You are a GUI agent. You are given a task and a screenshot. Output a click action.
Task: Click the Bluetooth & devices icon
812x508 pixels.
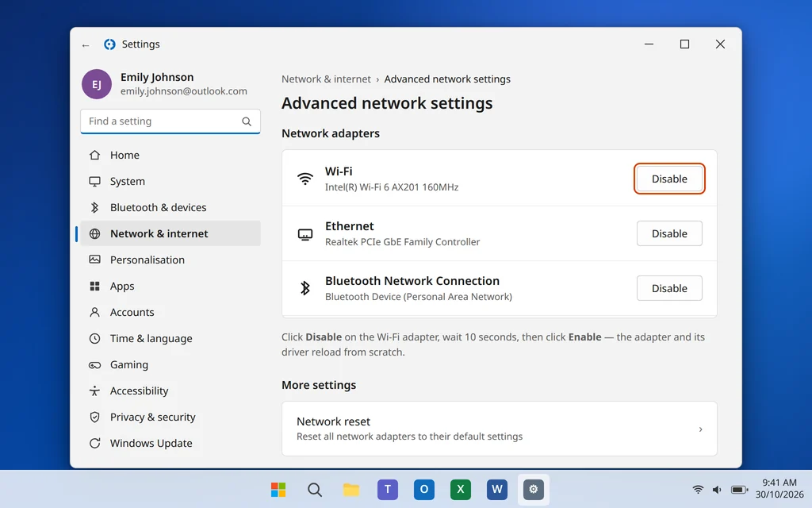94,207
